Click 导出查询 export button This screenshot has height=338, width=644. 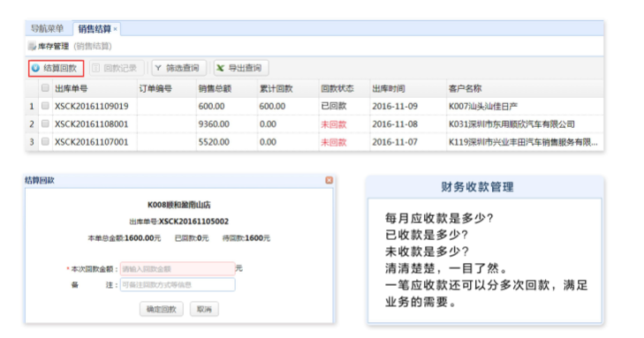pyautogui.click(x=241, y=68)
